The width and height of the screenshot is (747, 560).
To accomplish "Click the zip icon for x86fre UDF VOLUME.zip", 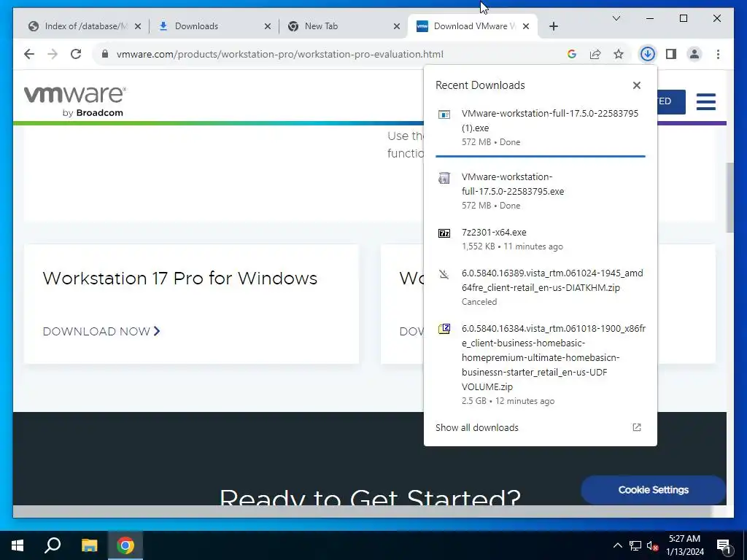I will (444, 329).
